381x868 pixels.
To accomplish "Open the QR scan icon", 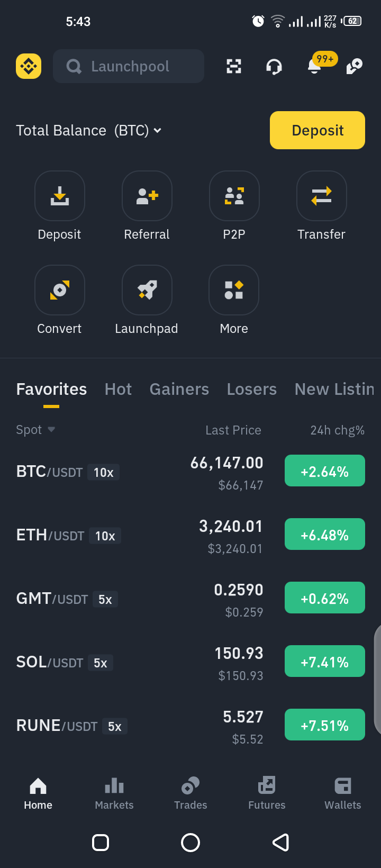I will 234,66.
